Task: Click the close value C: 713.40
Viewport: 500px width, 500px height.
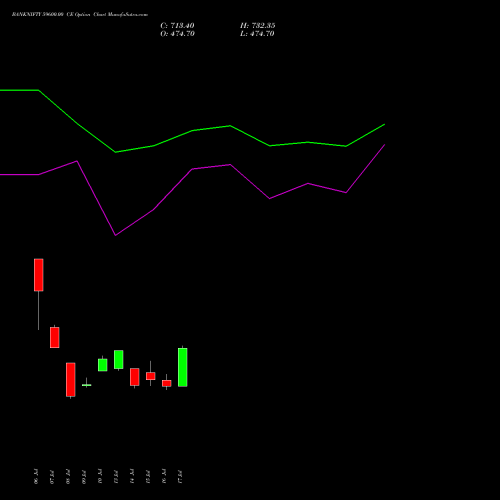Action: (x=177, y=26)
